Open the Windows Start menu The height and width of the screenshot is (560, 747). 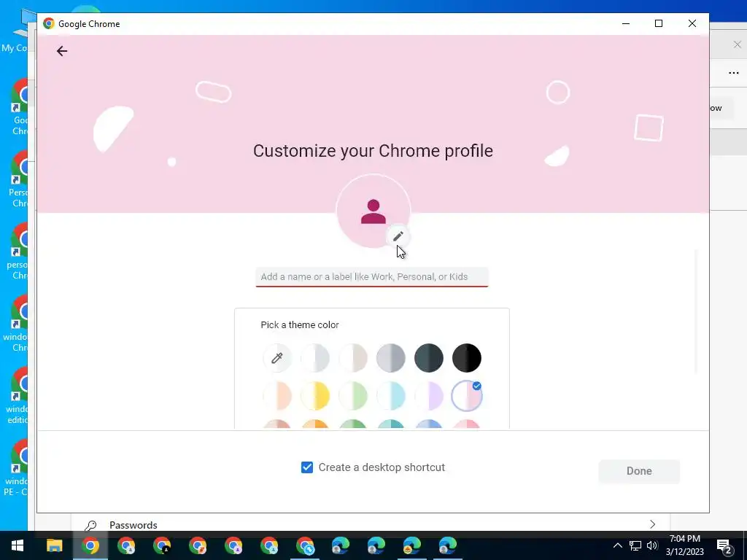coord(18,545)
